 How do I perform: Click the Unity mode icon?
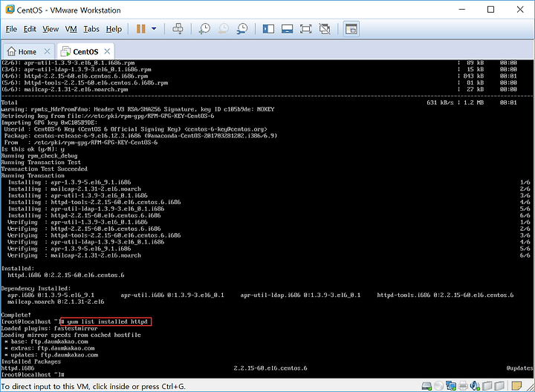325,29
